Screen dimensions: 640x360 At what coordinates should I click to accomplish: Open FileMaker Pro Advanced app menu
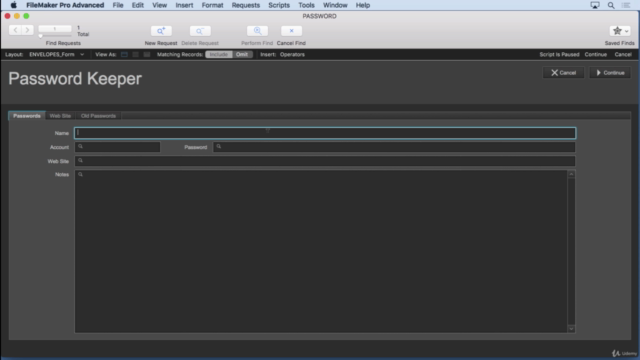tap(65, 5)
